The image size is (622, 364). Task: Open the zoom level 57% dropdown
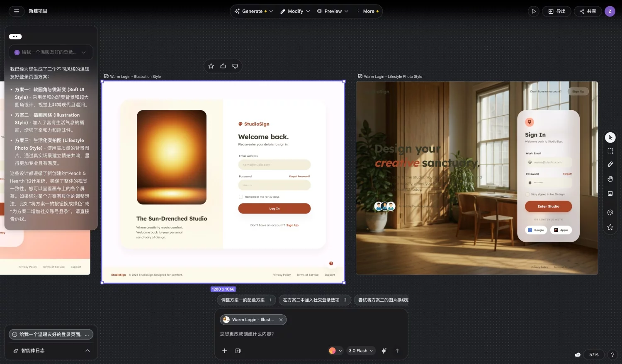[594, 355]
